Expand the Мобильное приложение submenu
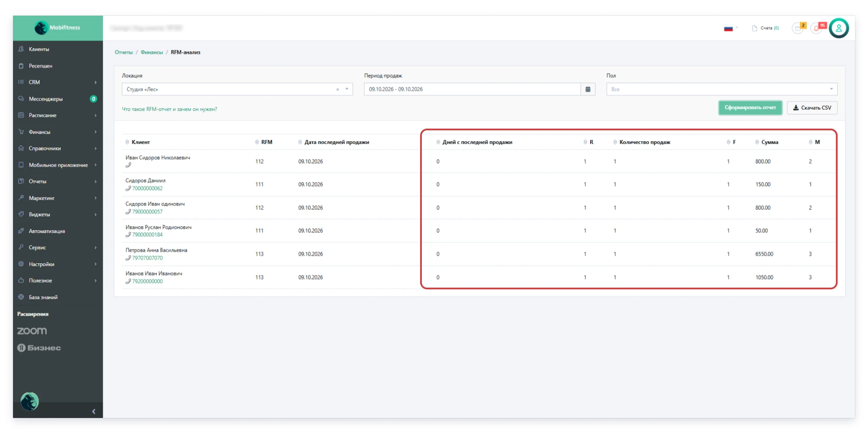 [58, 165]
